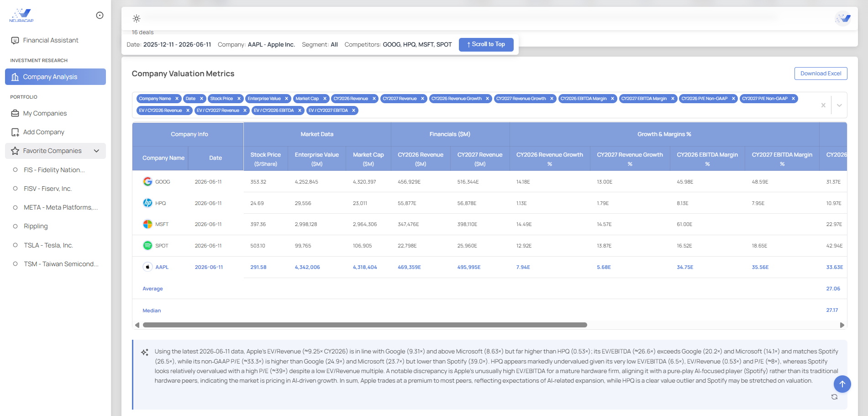Remove CY2027 P/E Non-GAAP chip

(x=794, y=99)
